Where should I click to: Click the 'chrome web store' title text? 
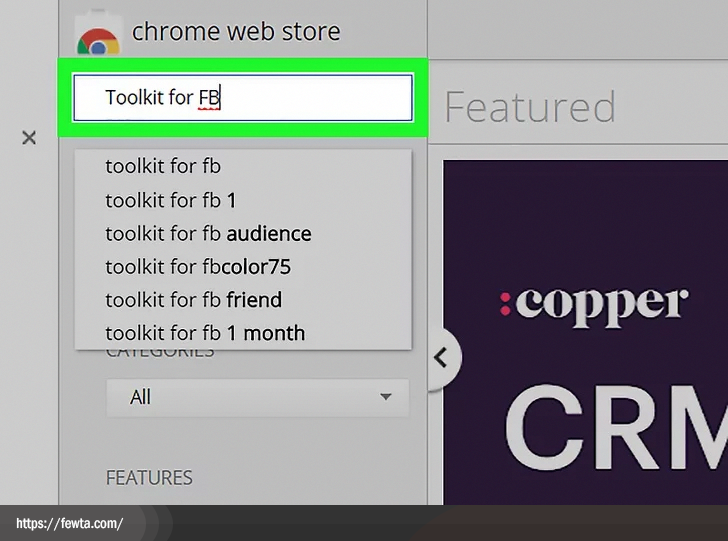click(x=236, y=32)
